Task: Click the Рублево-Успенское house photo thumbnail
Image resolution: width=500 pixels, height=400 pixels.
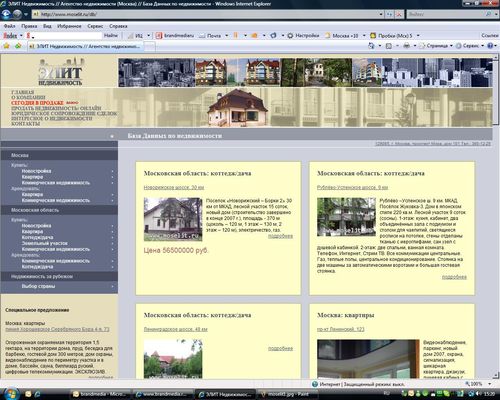Action: pos(346,217)
